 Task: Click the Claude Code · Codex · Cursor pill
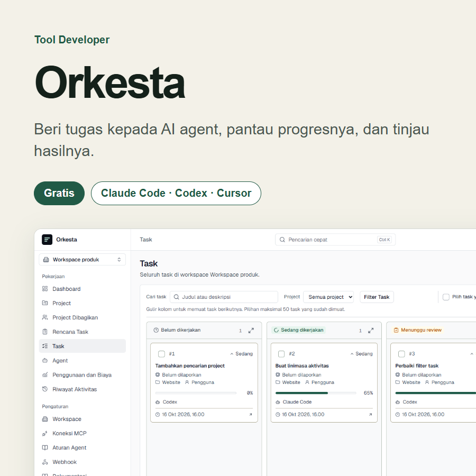point(176,193)
